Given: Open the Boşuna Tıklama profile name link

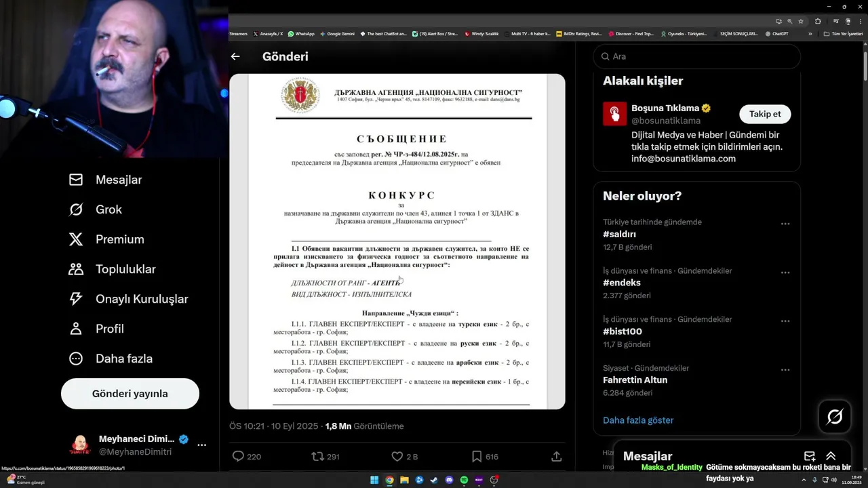Looking at the screenshot, I should (x=665, y=108).
